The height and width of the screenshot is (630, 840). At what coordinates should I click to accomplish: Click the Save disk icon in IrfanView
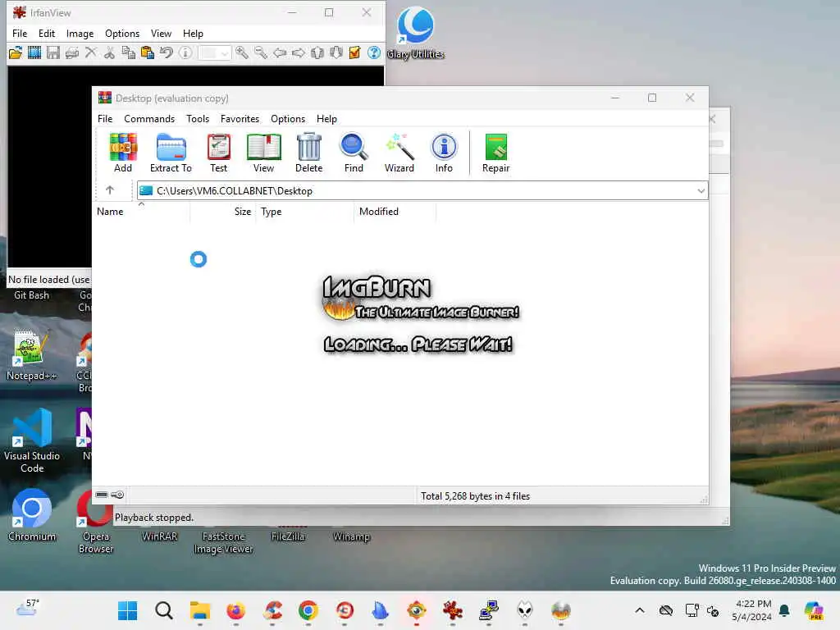(53, 52)
